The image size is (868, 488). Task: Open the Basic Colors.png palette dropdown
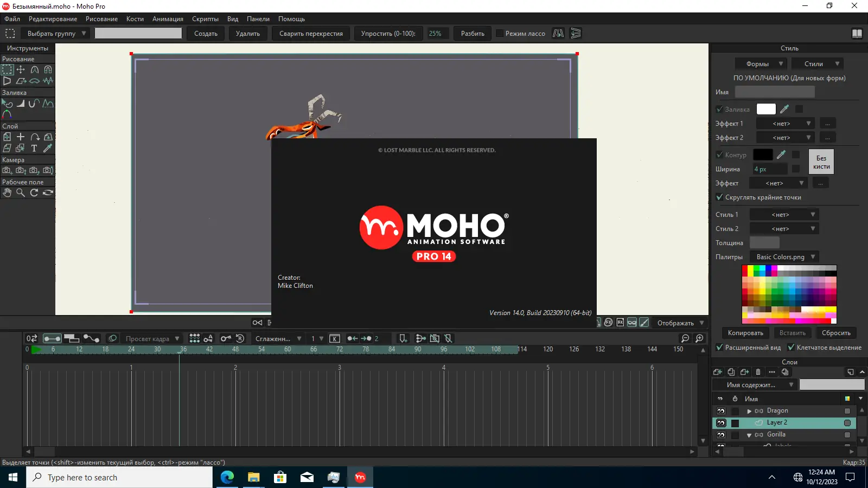[x=784, y=257]
